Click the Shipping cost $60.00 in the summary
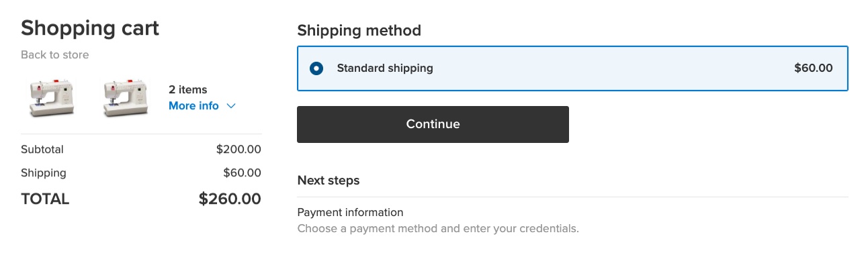Viewport: 868px width, 253px height. point(242,173)
